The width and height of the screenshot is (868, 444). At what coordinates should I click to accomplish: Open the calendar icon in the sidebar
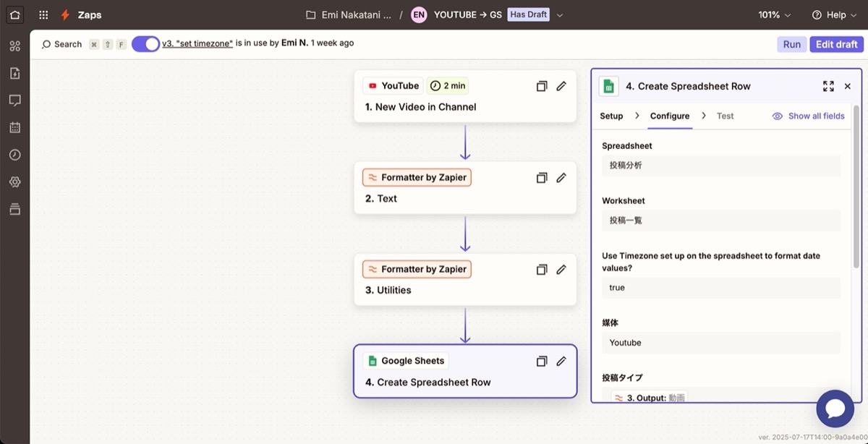point(14,127)
